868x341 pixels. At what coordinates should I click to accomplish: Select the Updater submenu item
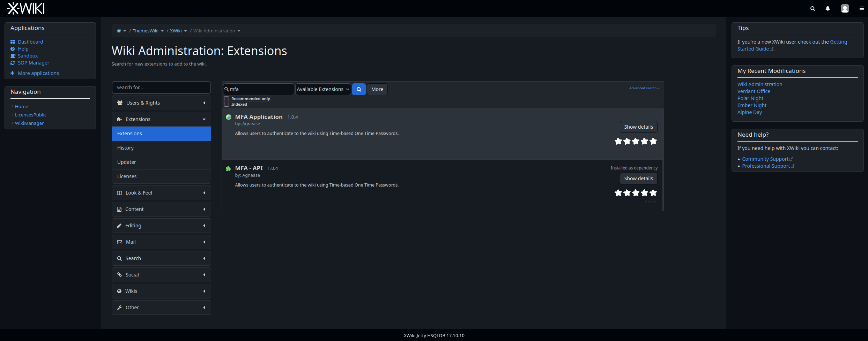click(x=161, y=162)
